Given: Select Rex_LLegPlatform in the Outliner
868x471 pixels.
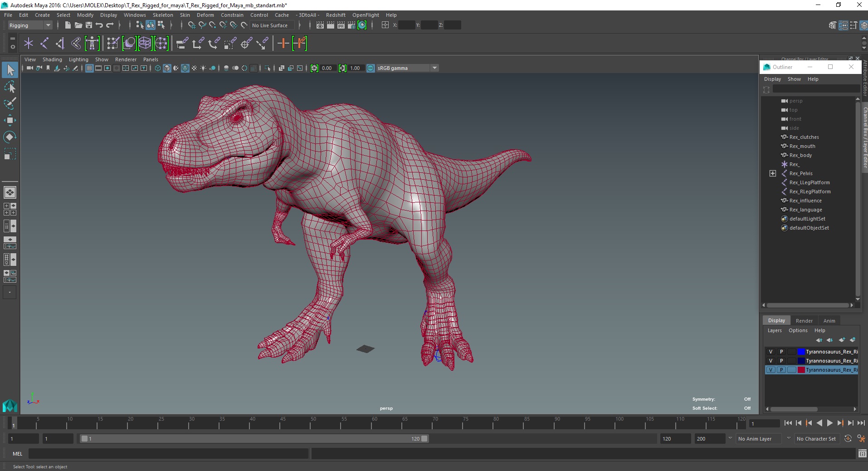Looking at the screenshot, I should pyautogui.click(x=809, y=182).
